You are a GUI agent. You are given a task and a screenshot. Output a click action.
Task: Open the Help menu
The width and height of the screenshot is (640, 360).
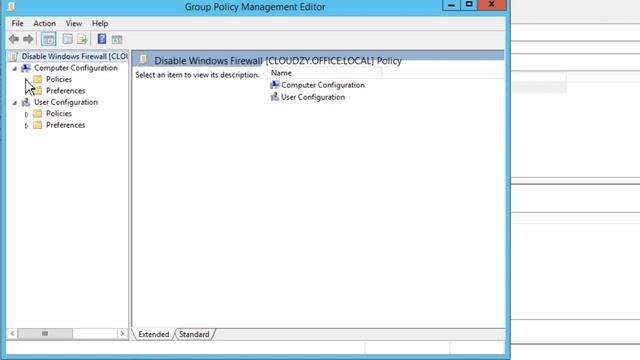[x=100, y=23]
